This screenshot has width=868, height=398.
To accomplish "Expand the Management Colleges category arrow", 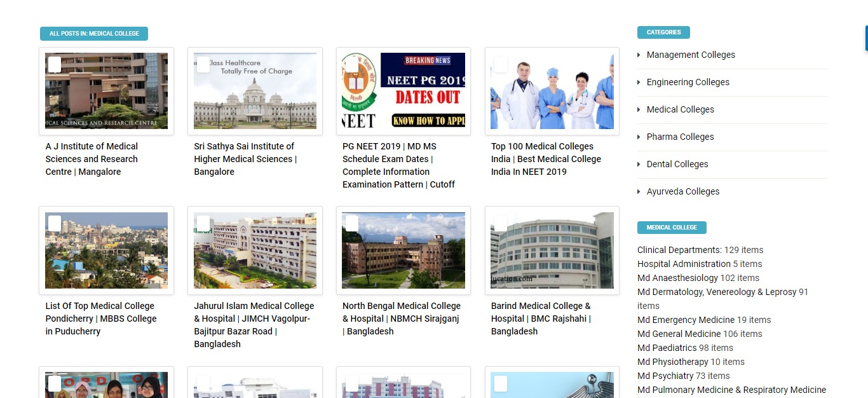I will 639,55.
